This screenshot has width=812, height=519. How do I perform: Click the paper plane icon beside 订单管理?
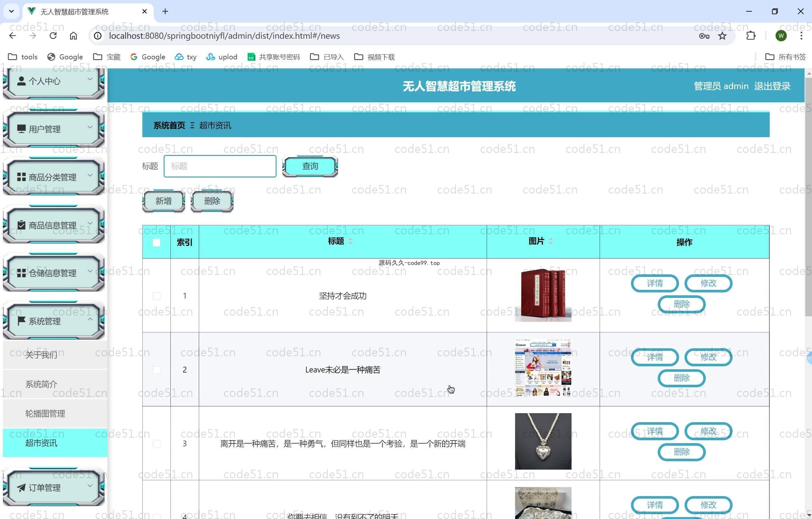pos(21,488)
